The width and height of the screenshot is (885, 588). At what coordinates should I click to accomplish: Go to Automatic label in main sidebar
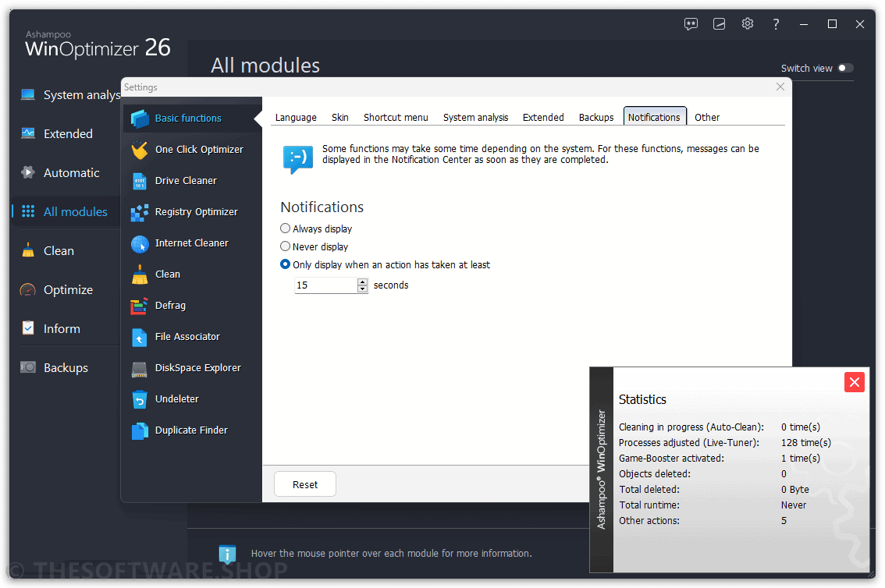click(x=72, y=172)
